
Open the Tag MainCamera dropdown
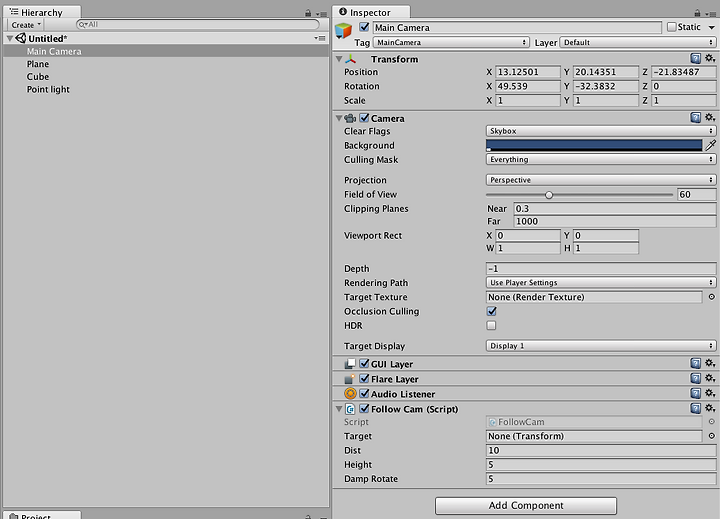[451, 43]
